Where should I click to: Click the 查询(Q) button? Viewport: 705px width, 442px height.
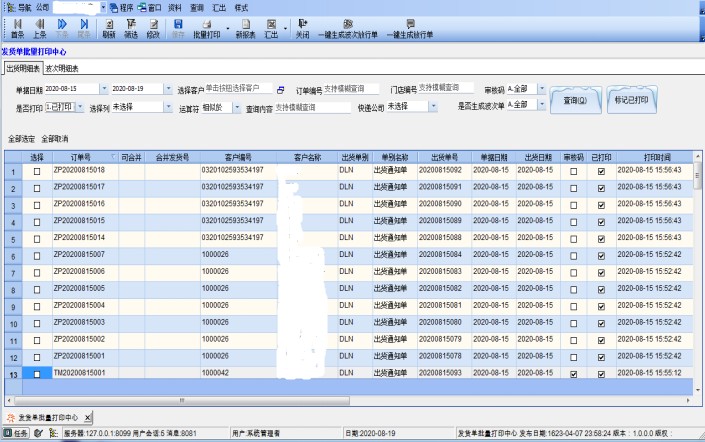[576, 100]
